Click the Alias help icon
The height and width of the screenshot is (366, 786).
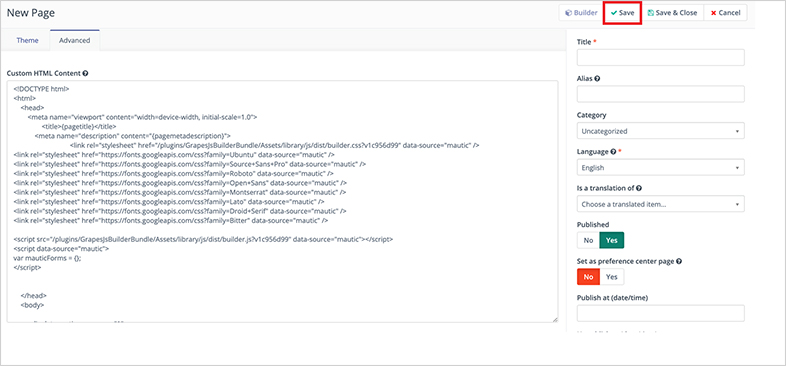(x=598, y=79)
